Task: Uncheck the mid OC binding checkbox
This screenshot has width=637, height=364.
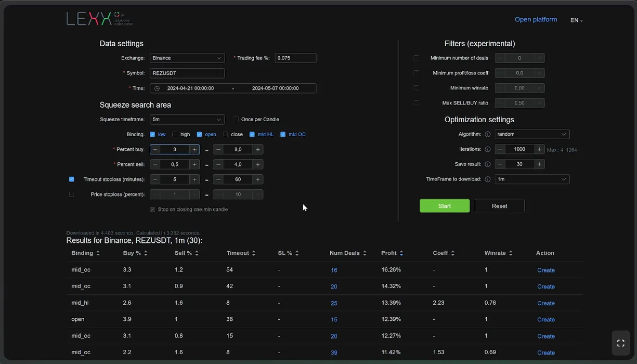Action: (x=283, y=134)
